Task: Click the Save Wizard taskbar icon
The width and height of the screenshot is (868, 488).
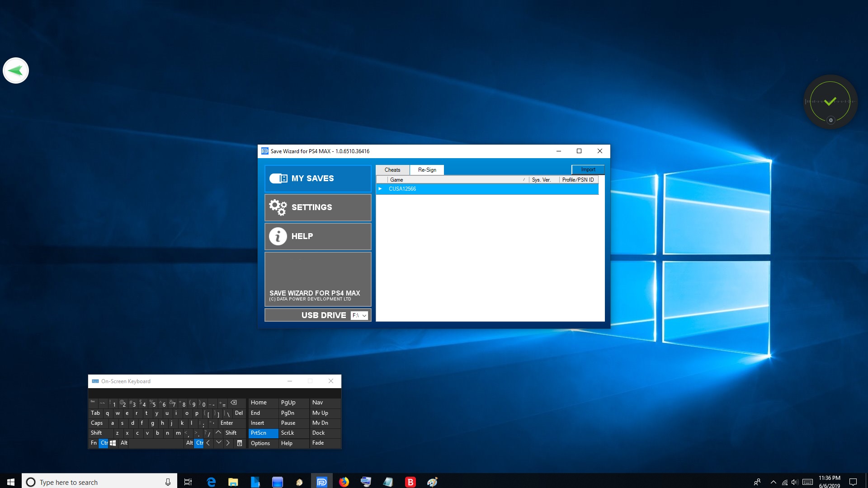Action: pos(322,482)
